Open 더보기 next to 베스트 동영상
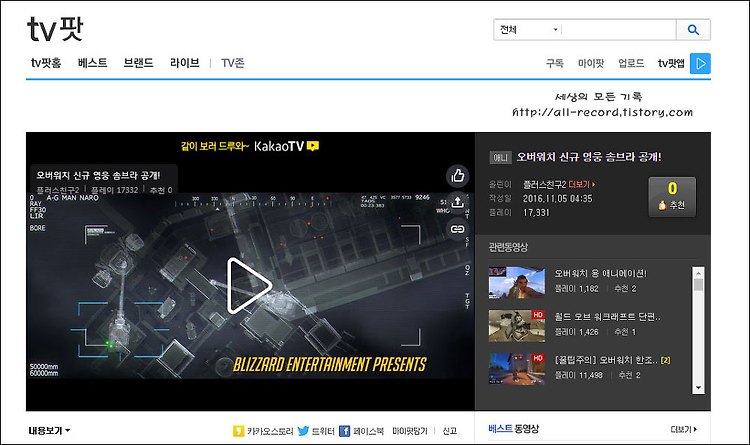The width and height of the screenshot is (750, 445). coord(684,430)
